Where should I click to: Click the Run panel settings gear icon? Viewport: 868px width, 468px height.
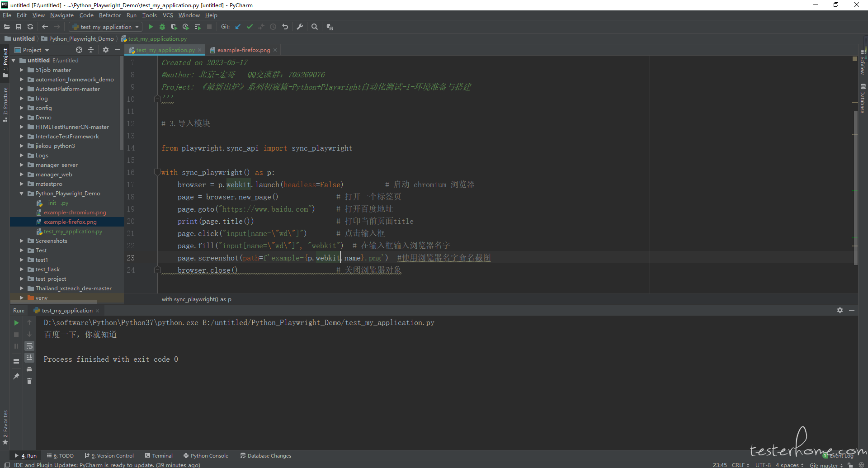pos(840,310)
